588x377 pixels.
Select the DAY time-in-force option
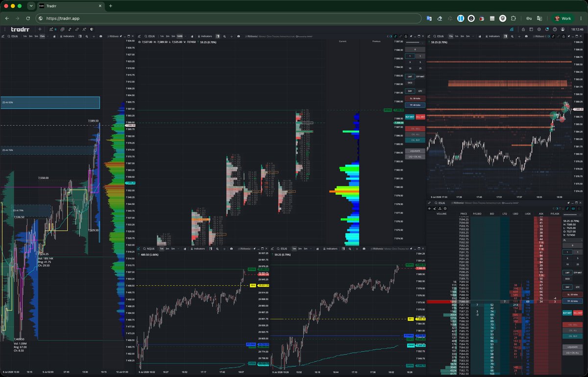tap(411, 91)
